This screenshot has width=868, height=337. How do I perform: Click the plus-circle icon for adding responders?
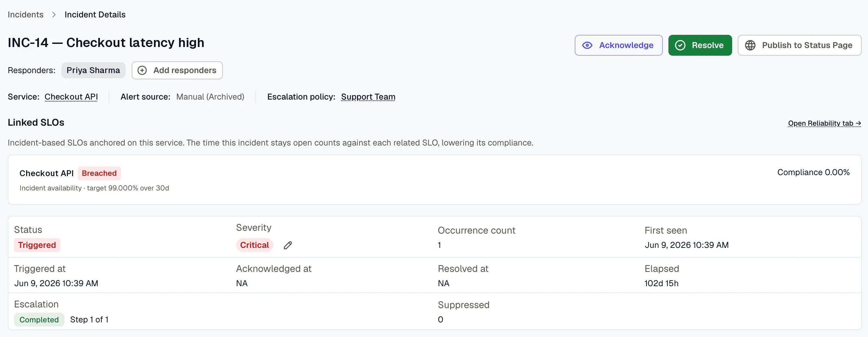(142, 70)
